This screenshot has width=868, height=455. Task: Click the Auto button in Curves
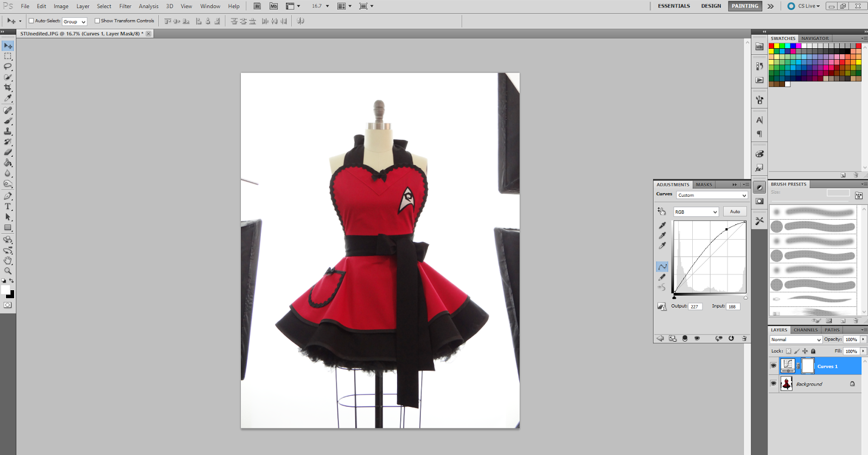coord(735,212)
